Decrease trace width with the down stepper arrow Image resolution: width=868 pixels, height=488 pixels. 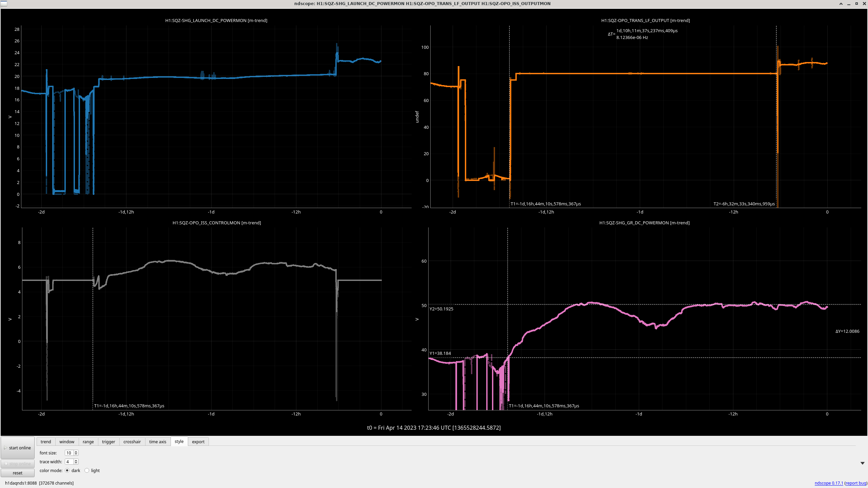tap(76, 463)
